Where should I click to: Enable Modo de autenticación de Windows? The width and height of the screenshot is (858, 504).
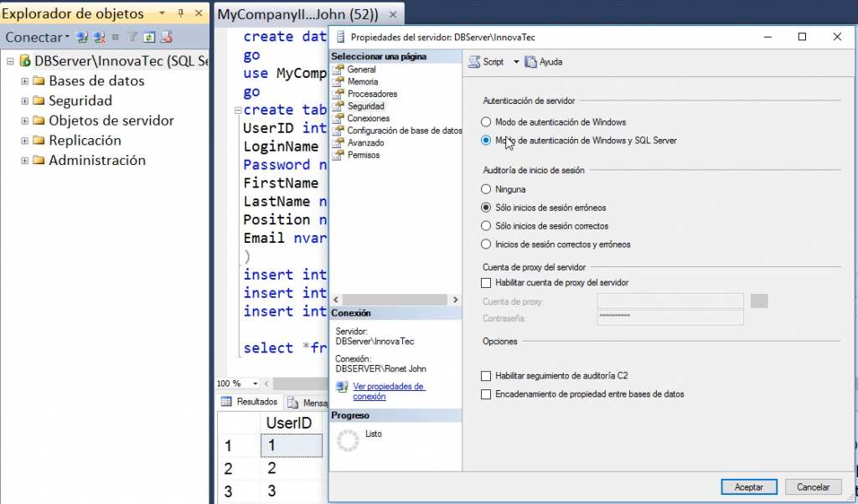[x=485, y=121]
